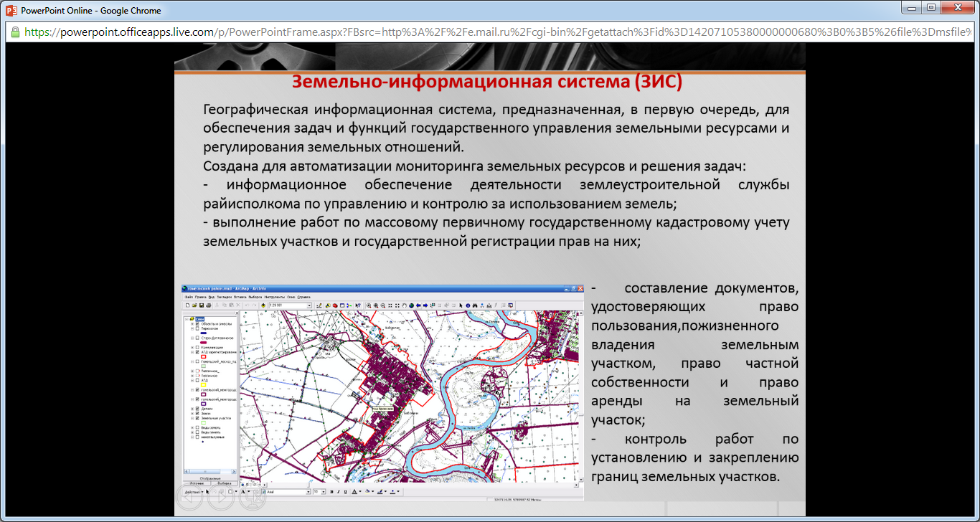Toggle Underline in ArcMap draw toolbar
The image size is (980, 522).
[x=345, y=492]
